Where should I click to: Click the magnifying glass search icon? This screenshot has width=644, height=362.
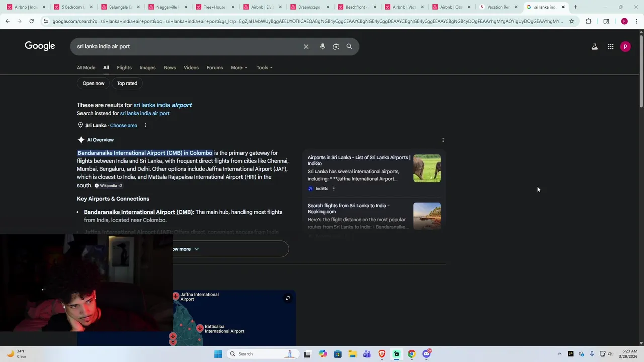coord(349,46)
